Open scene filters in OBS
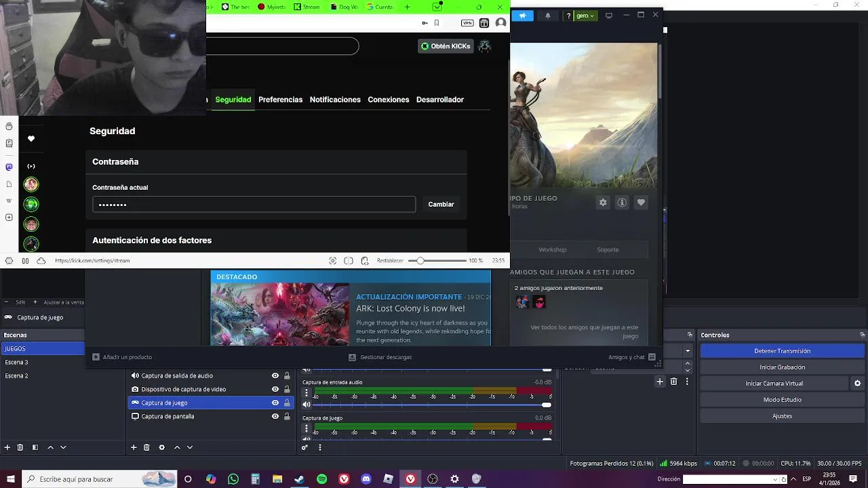This screenshot has height=488, width=868. tap(35, 447)
